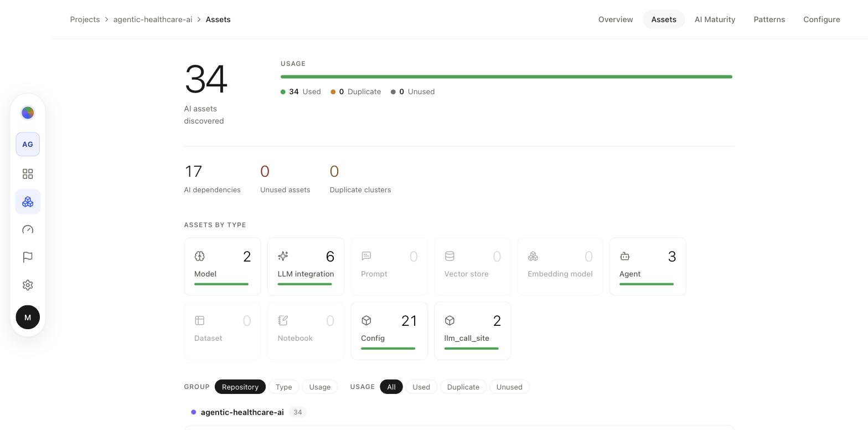Open the gauge maturity icon in sidebar
This screenshot has width=868, height=430.
pos(28,229)
